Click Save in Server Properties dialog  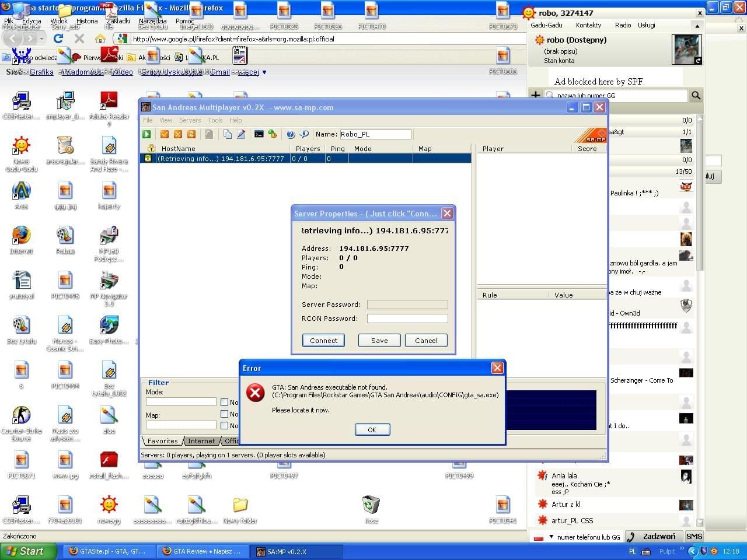click(x=379, y=340)
